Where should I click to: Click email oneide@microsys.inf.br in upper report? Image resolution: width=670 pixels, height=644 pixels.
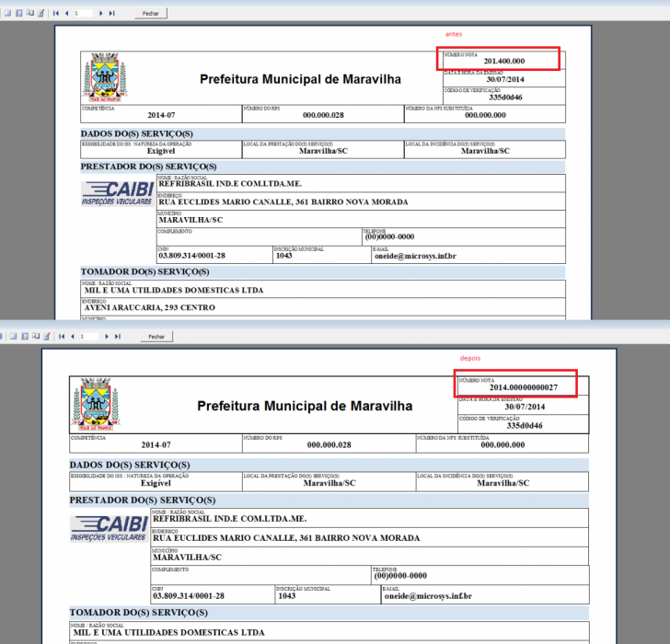click(415, 257)
